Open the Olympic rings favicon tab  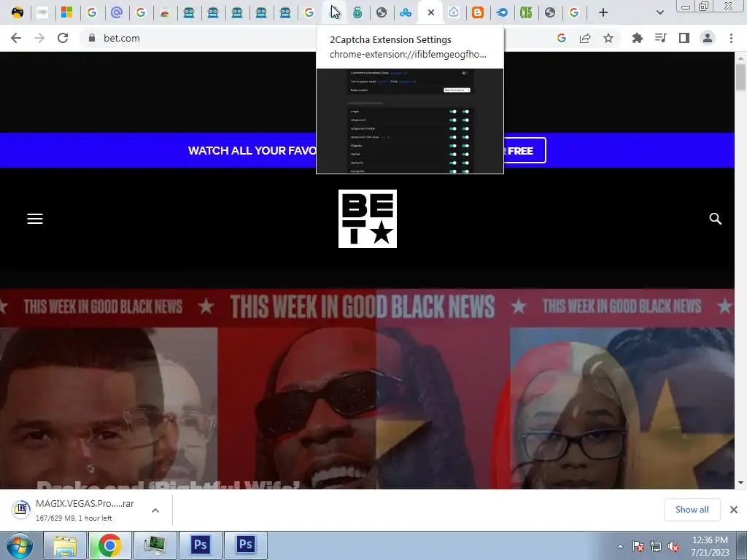click(x=42, y=12)
